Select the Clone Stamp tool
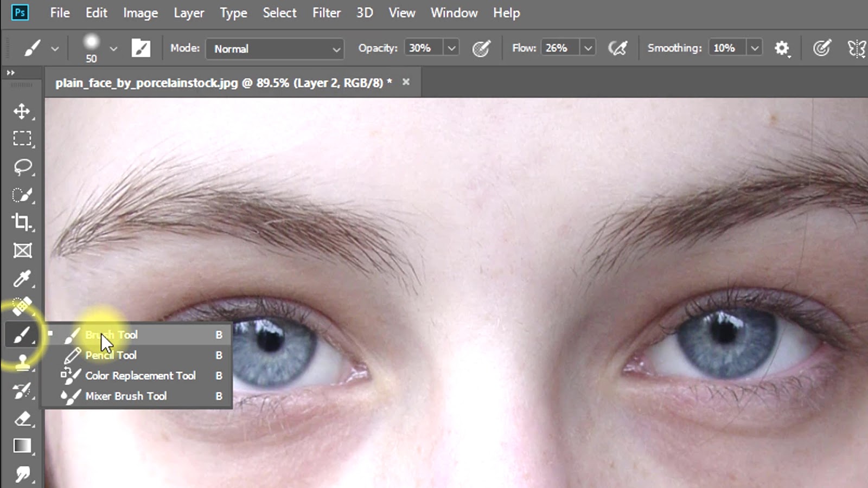The height and width of the screenshot is (488, 868). (22, 362)
